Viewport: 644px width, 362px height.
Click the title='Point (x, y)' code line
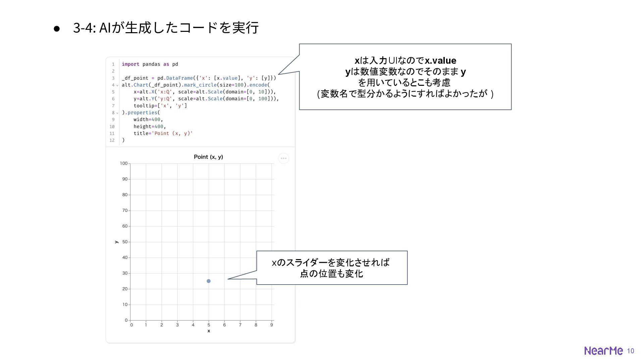163,133
